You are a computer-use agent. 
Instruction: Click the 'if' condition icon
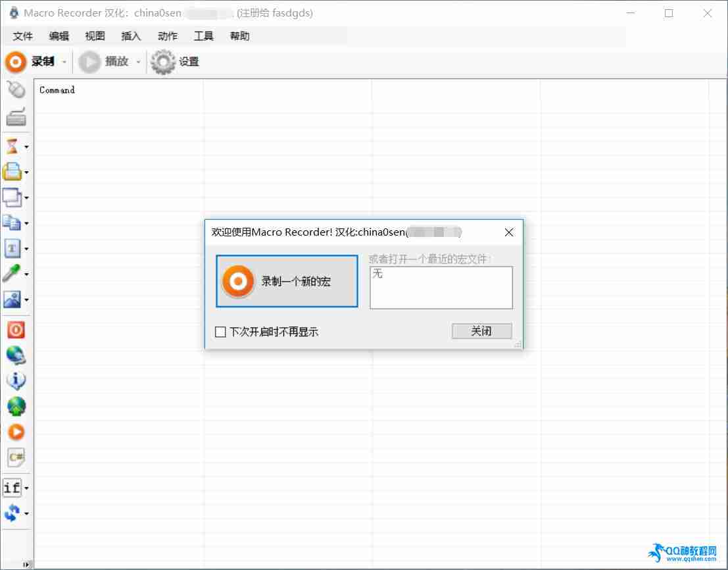pyautogui.click(x=12, y=488)
